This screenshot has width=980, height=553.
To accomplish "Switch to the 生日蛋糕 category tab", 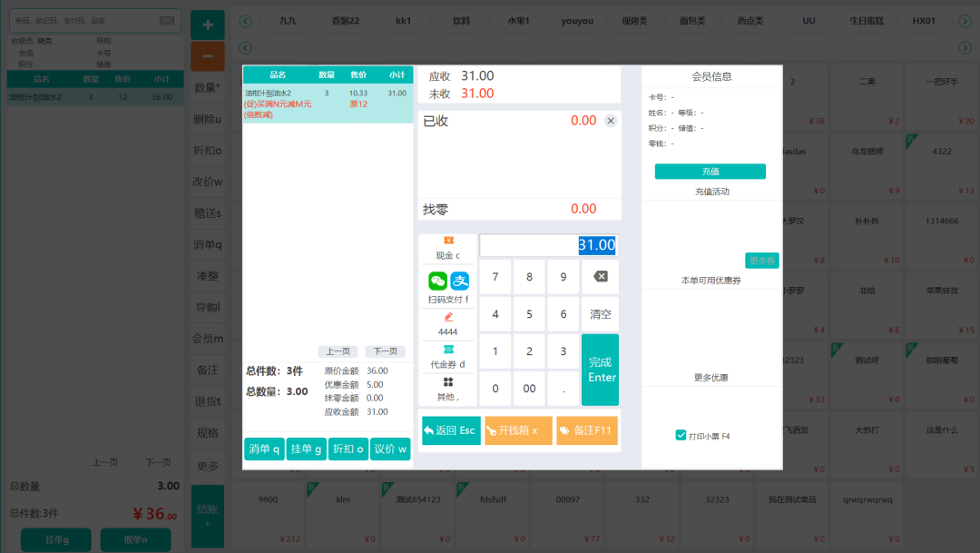I will [x=866, y=21].
